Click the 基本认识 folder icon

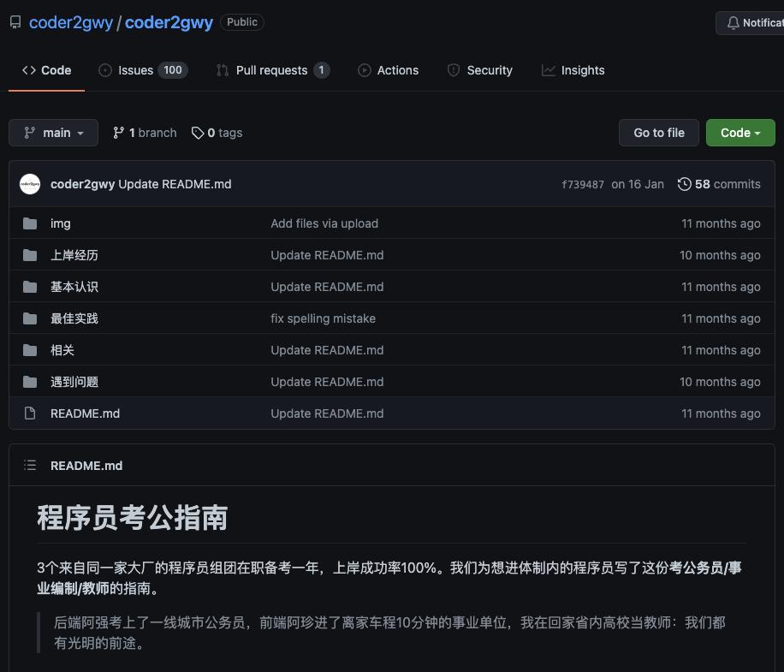[30, 287]
